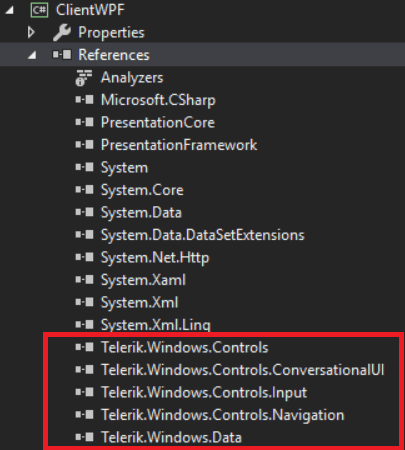Screen dimensions: 405x450
Task: Collapse the ClientWPF project node
Action: pyautogui.click(x=10, y=10)
